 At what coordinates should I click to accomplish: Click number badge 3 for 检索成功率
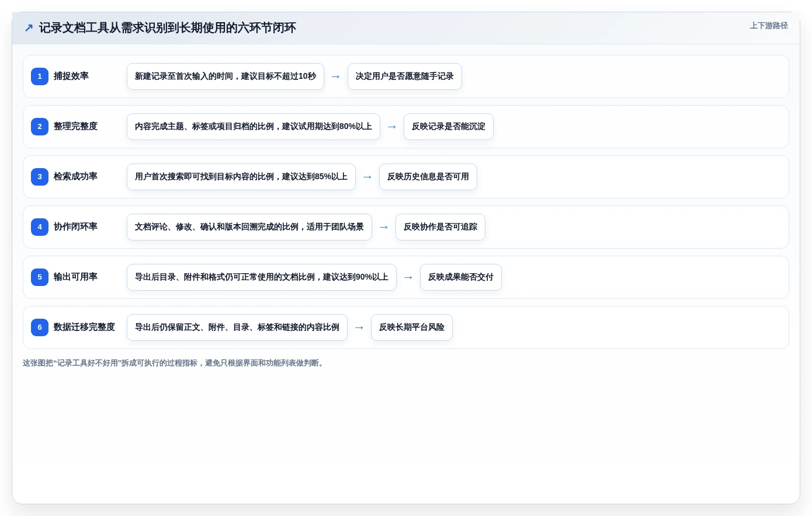pyautogui.click(x=40, y=177)
